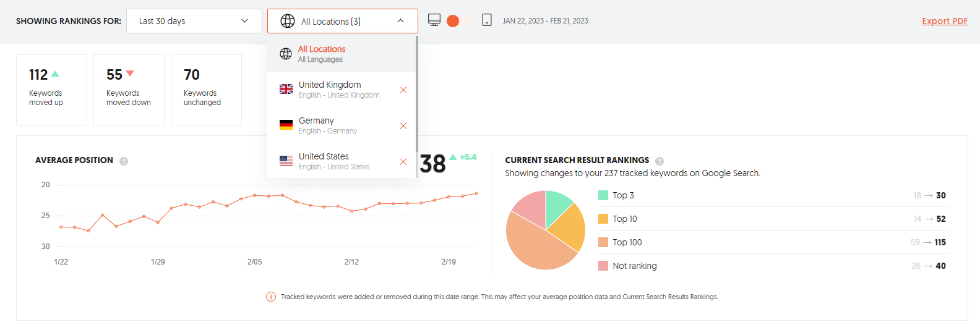Choose Germany in the locations dropdown
The width and height of the screenshot is (980, 330).
click(317, 125)
